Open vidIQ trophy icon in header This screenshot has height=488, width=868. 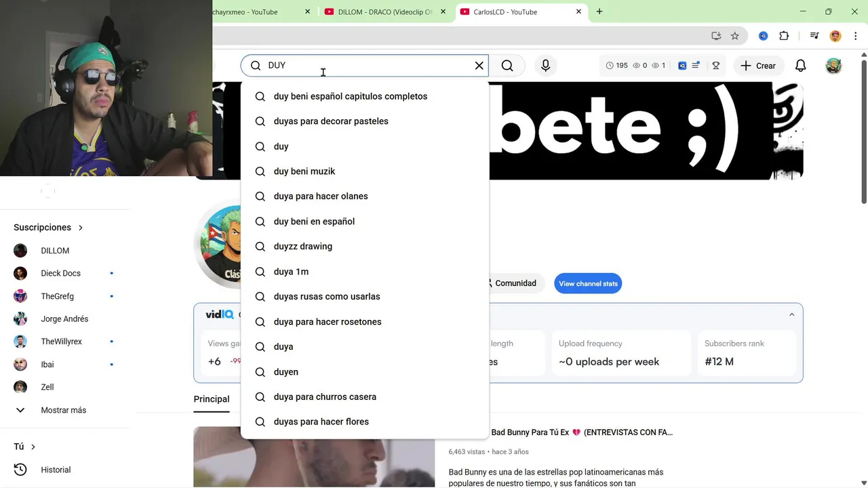pos(715,66)
